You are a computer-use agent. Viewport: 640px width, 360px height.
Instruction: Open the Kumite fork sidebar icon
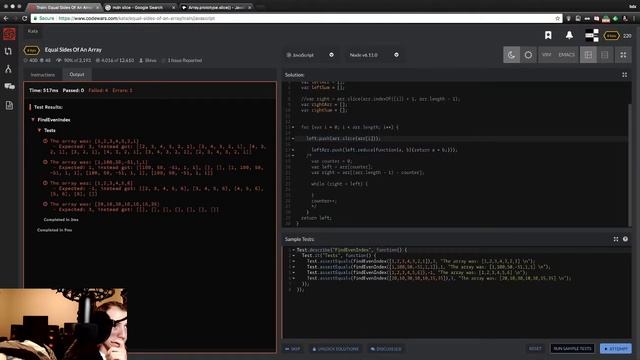point(9,69)
